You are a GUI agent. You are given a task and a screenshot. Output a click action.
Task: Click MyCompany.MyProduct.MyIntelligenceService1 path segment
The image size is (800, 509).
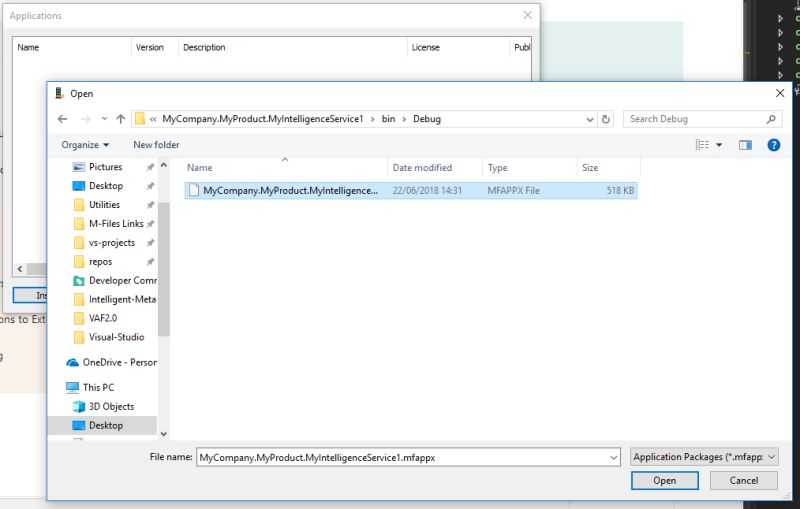coord(263,119)
